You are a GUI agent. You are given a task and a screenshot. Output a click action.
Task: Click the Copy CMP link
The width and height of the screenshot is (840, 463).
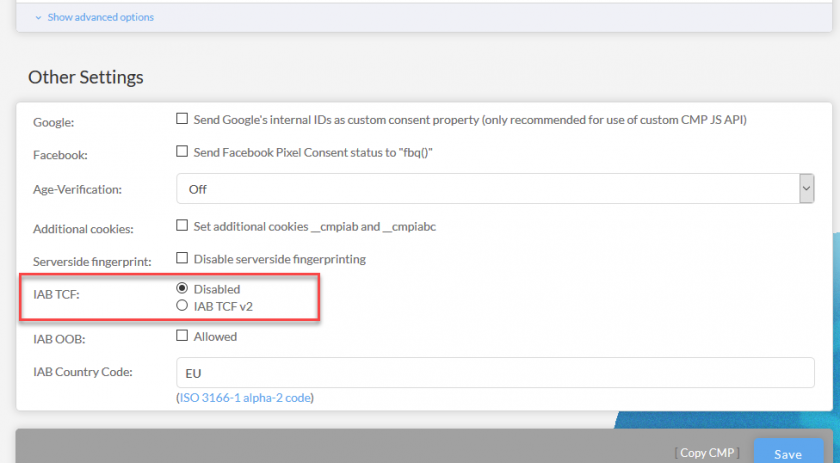coord(707,453)
